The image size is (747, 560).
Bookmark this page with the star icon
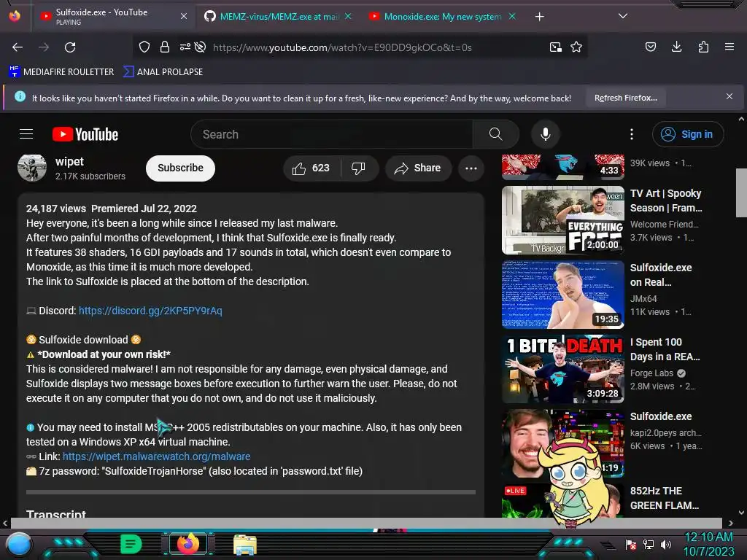[576, 47]
